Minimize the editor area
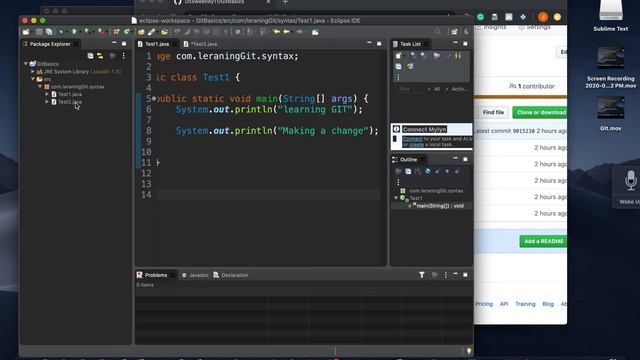Viewport: 640px width, 360px height. point(369,43)
